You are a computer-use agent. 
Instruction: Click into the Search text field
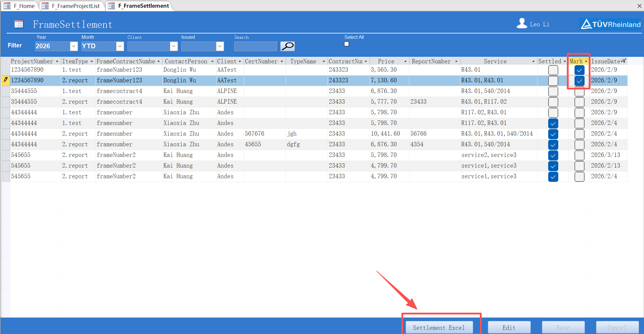pos(255,46)
